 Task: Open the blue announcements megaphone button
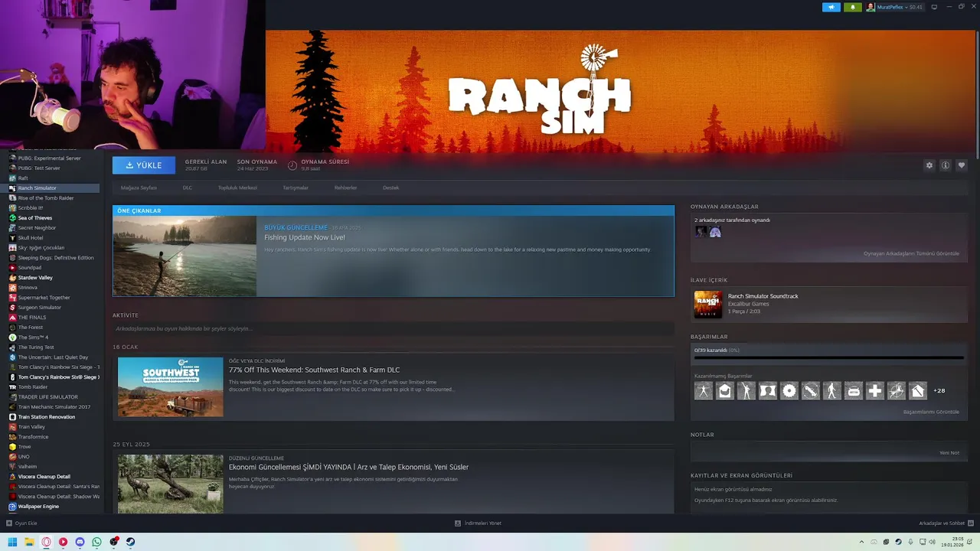point(831,7)
